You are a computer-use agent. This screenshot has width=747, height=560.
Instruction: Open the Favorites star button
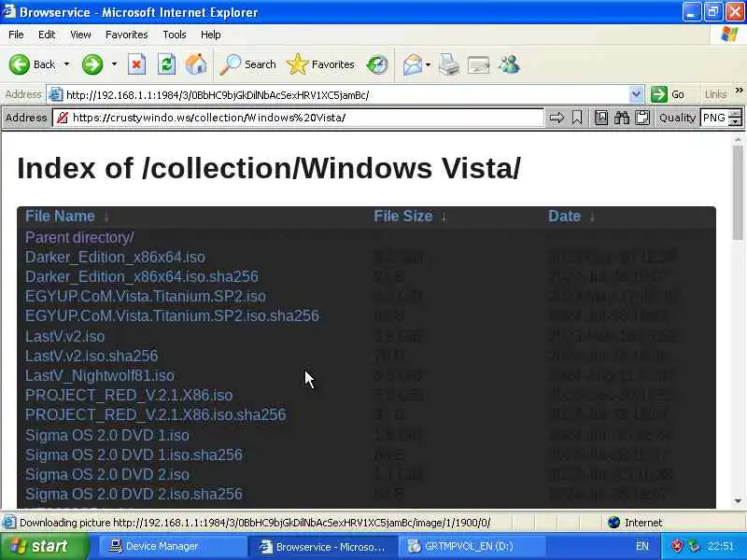pyautogui.click(x=320, y=64)
